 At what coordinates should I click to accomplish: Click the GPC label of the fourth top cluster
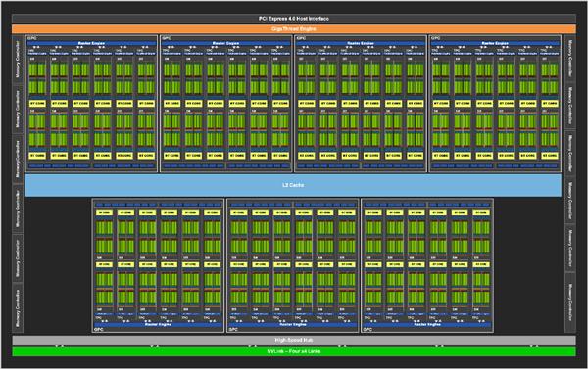pos(435,38)
